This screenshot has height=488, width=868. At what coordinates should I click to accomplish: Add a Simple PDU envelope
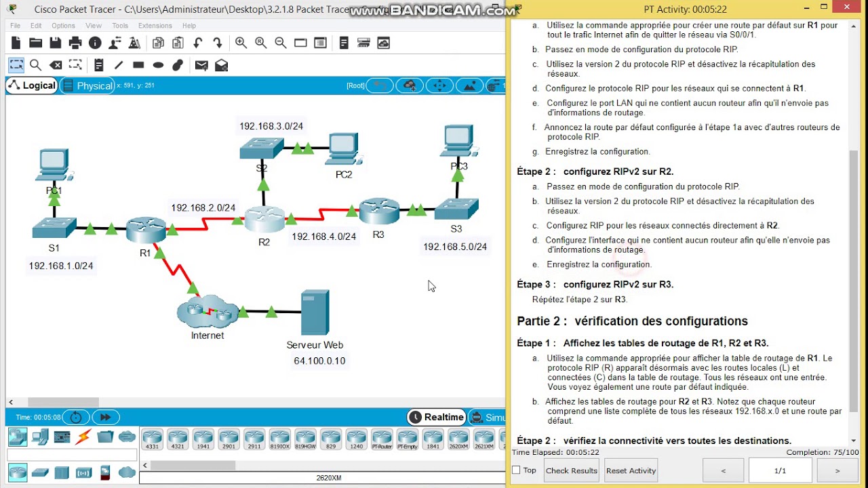pyautogui.click(x=201, y=65)
